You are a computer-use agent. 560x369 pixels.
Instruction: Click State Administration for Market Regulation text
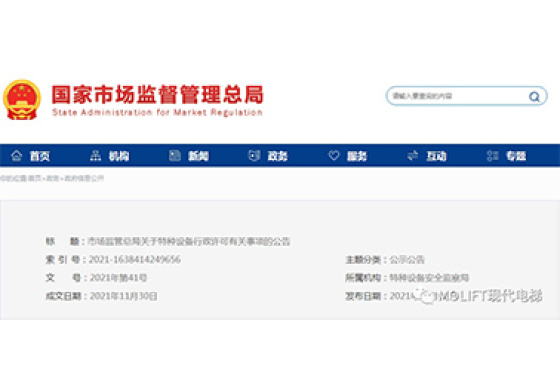pos(157,112)
